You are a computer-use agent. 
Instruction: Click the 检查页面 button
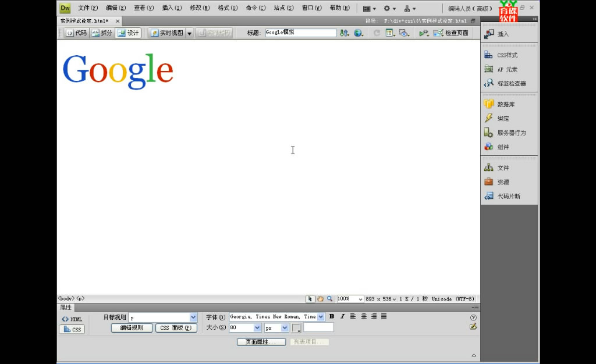coord(451,33)
